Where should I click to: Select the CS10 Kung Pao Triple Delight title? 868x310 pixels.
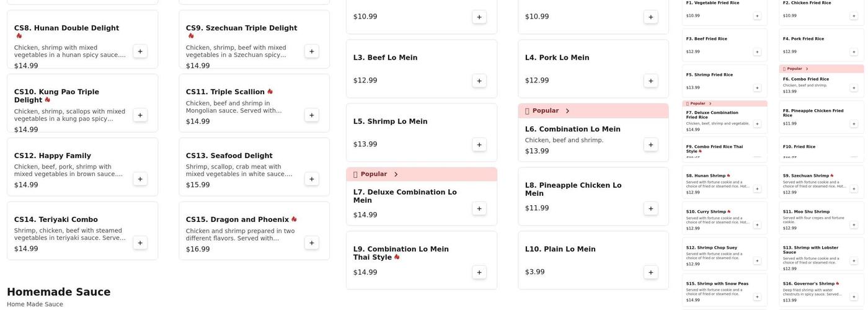pyautogui.click(x=56, y=95)
